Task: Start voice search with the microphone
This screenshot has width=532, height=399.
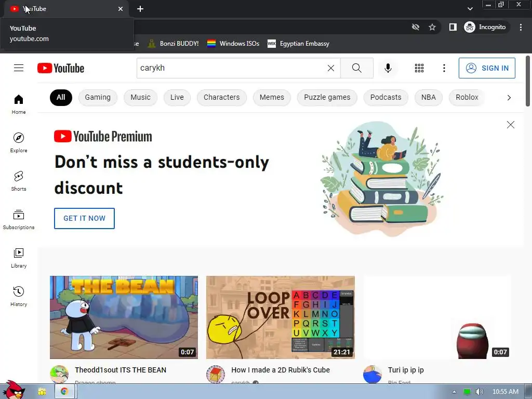Action: click(x=388, y=68)
